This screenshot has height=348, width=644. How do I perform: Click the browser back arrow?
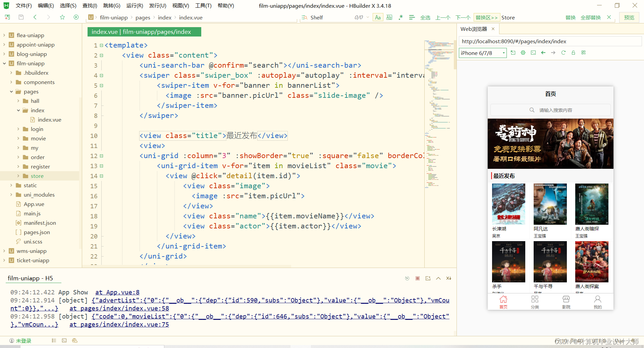pos(543,53)
